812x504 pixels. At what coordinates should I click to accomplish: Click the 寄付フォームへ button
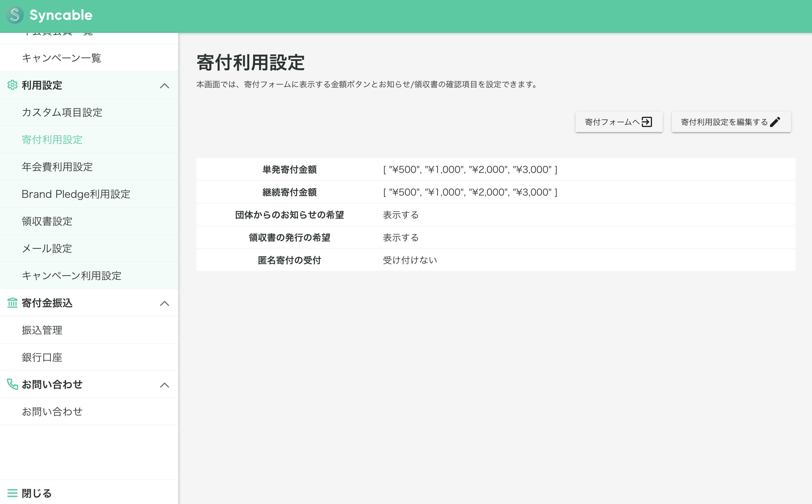[x=619, y=122]
